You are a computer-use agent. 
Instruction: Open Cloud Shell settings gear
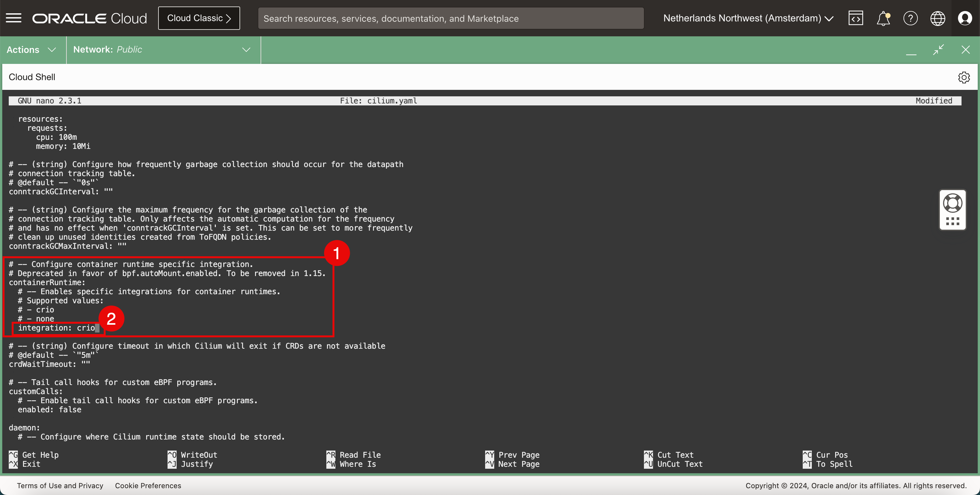point(964,77)
